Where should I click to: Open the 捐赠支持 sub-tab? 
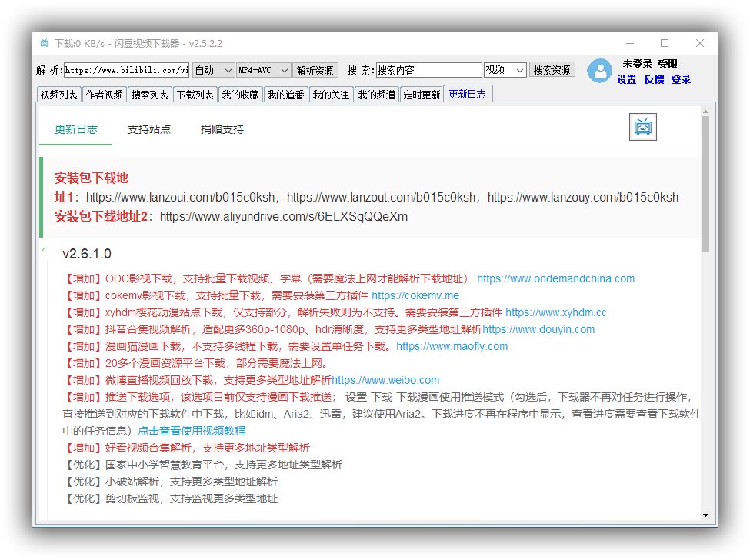(222, 129)
